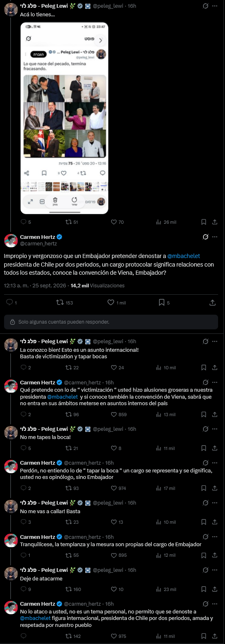
Task: Like the 'Deje de atacarme' reply
Action: click(x=114, y=589)
